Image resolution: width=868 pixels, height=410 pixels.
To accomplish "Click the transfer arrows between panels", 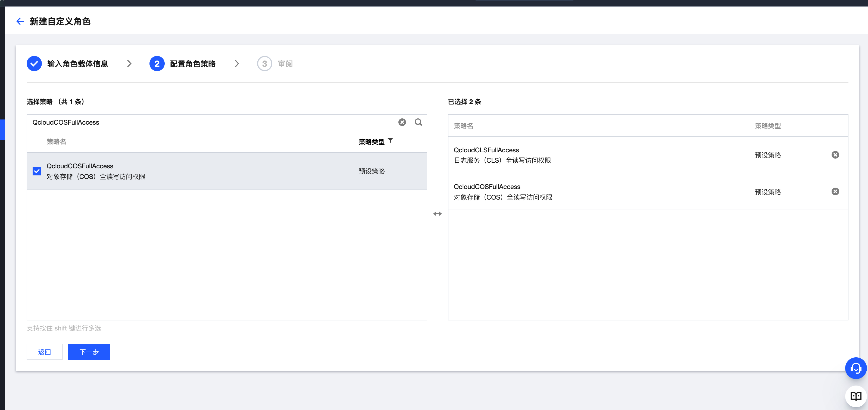I will click(437, 214).
